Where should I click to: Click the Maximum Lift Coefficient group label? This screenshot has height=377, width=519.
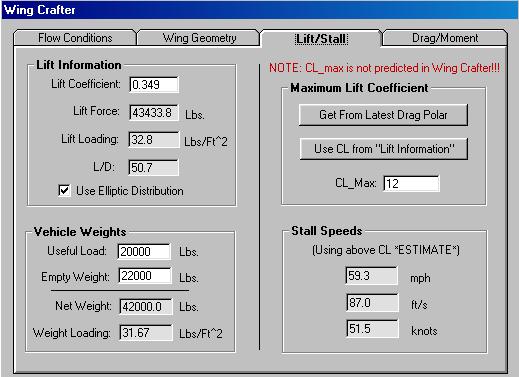point(359,88)
